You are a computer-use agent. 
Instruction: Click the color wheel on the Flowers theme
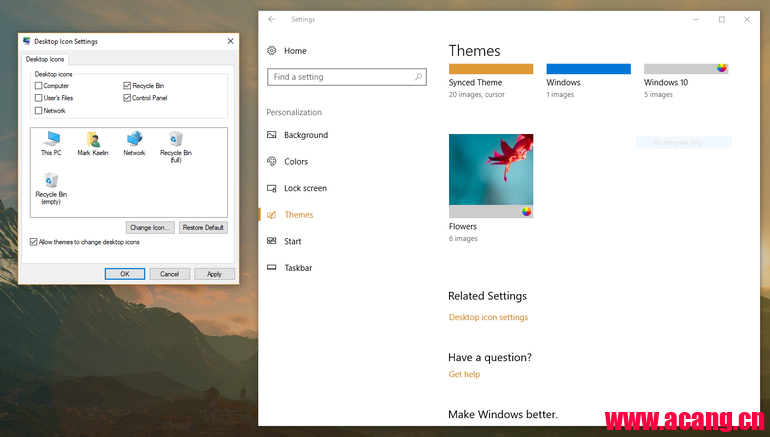click(526, 212)
